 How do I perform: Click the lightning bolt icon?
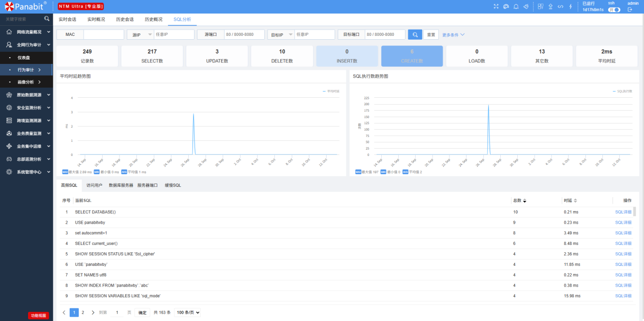pyautogui.click(x=570, y=7)
